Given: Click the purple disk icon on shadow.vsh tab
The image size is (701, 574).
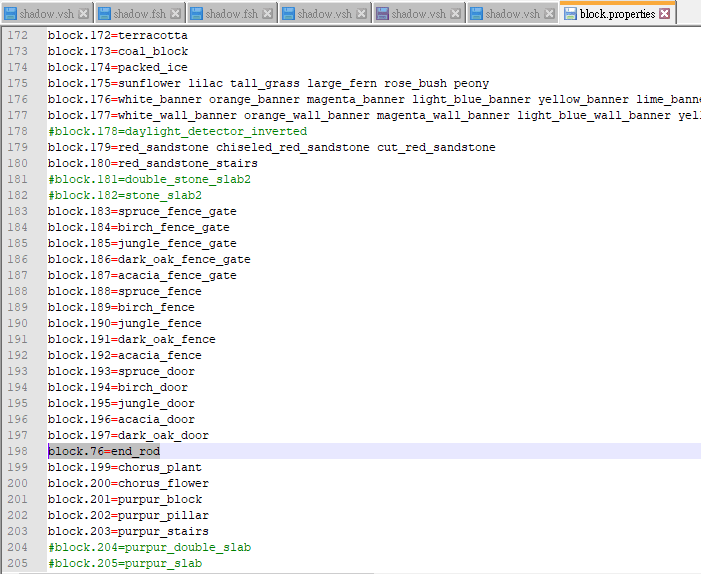Looking at the screenshot, I should (x=382, y=14).
